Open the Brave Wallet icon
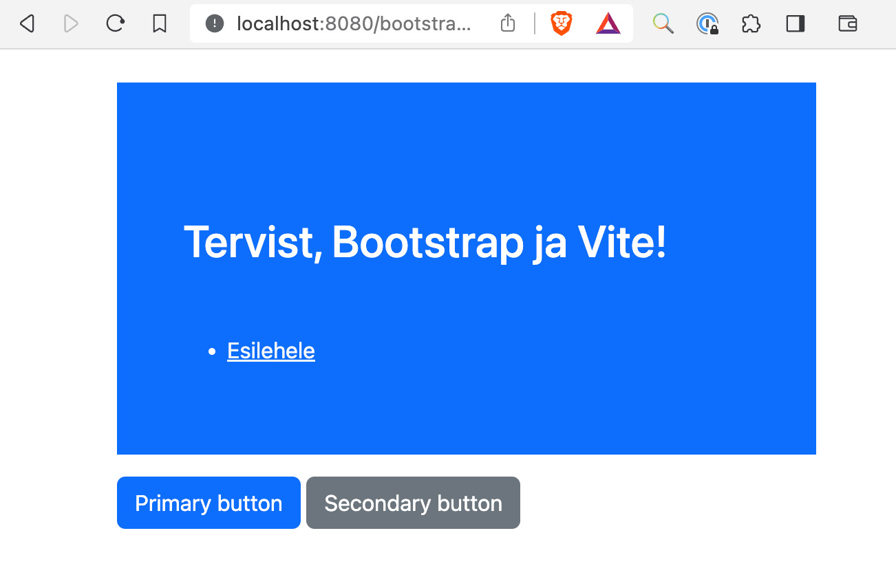896x588 pixels. point(848,24)
